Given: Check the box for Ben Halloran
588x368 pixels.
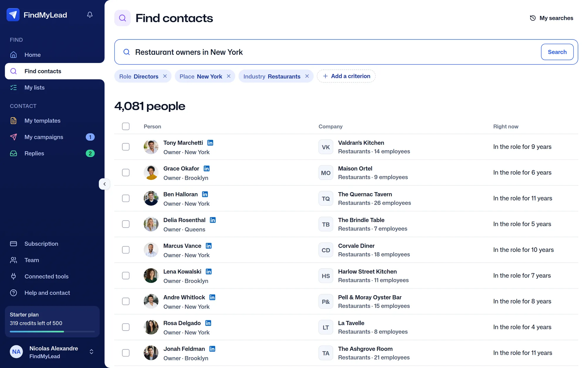Looking at the screenshot, I should coord(126,198).
